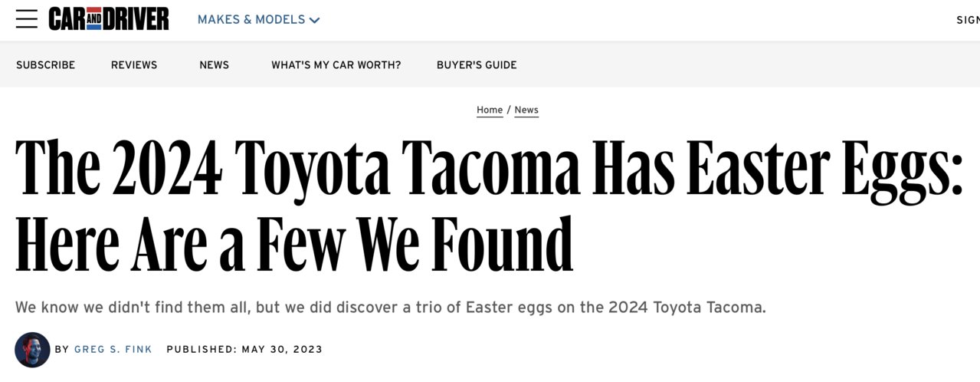This screenshot has height=382, width=980.
Task: Follow the Home breadcrumb link
Action: coord(490,110)
